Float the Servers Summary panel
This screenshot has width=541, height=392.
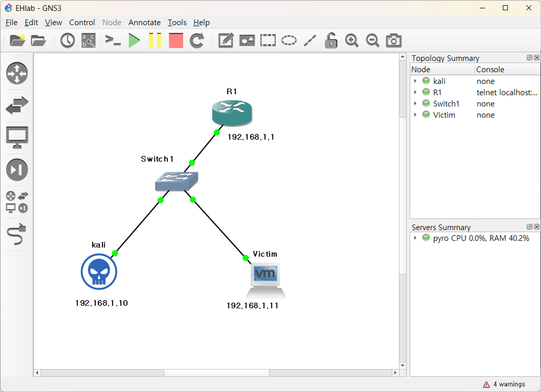tap(529, 227)
